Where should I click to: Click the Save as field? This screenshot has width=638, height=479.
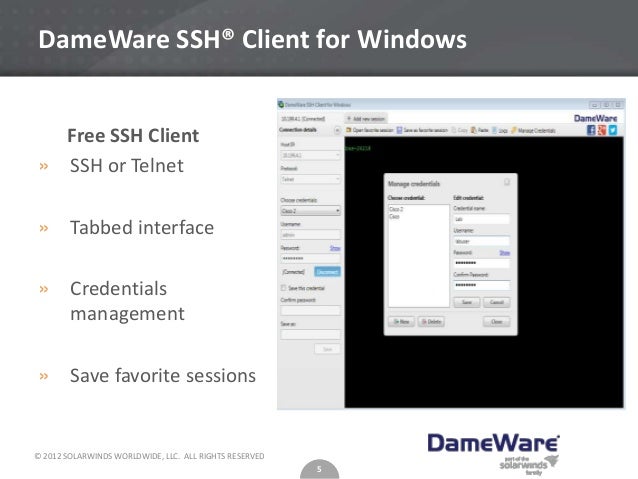(x=310, y=335)
